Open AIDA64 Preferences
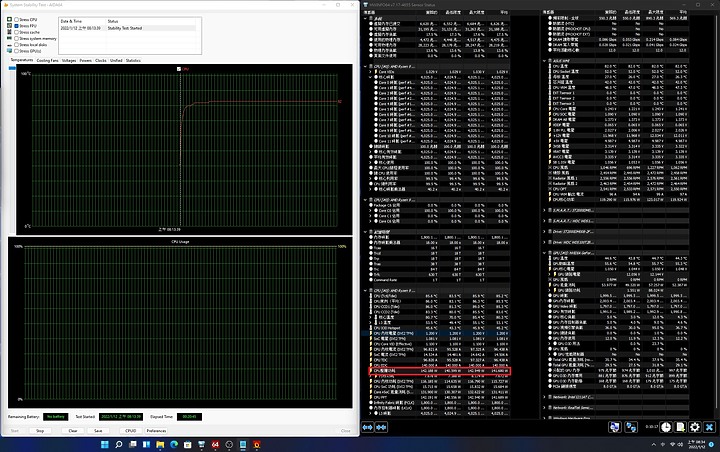 pyautogui.click(x=156, y=431)
